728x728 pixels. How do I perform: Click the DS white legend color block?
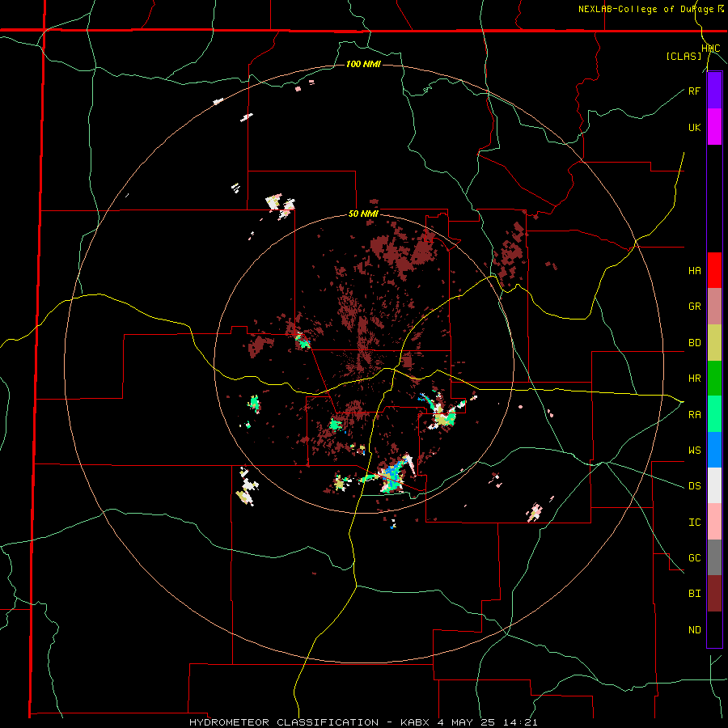pos(714,485)
